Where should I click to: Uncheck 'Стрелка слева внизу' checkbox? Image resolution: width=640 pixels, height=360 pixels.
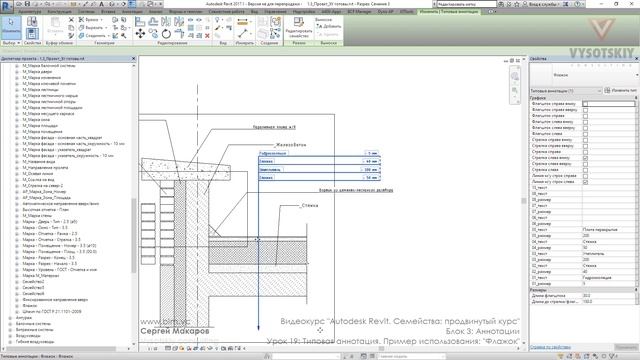tap(585, 158)
